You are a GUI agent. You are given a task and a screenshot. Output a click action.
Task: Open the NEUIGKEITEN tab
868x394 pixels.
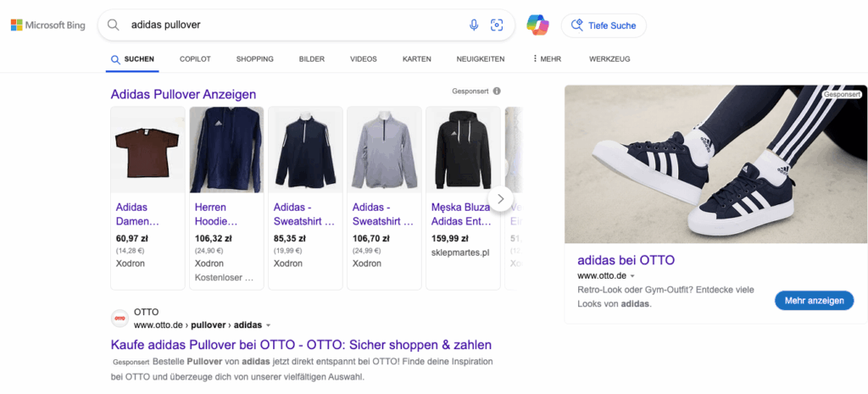[481, 59]
